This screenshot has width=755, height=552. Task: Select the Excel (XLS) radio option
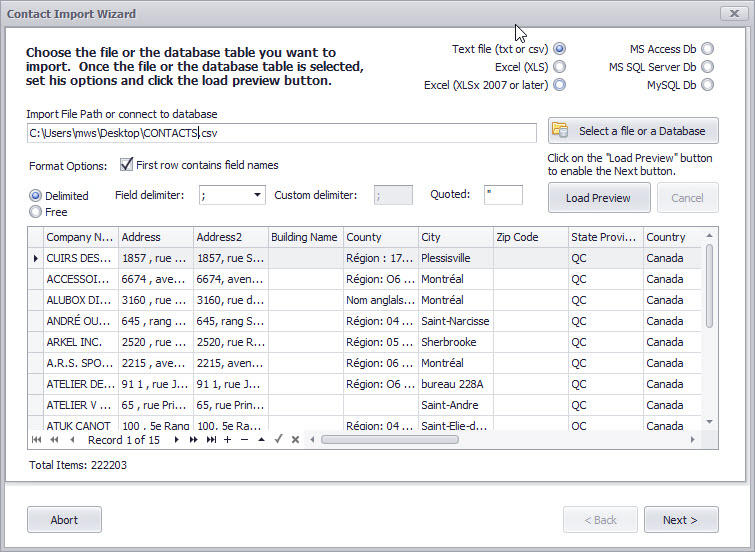pyautogui.click(x=559, y=67)
